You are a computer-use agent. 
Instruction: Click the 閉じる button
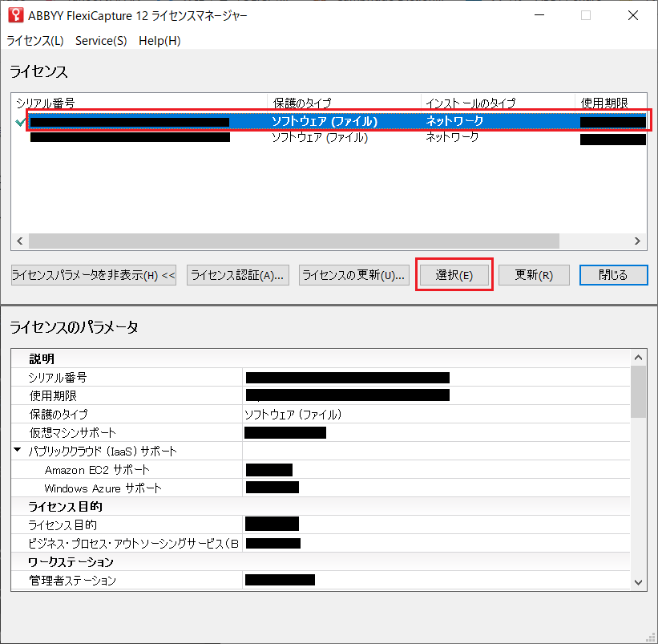613,275
